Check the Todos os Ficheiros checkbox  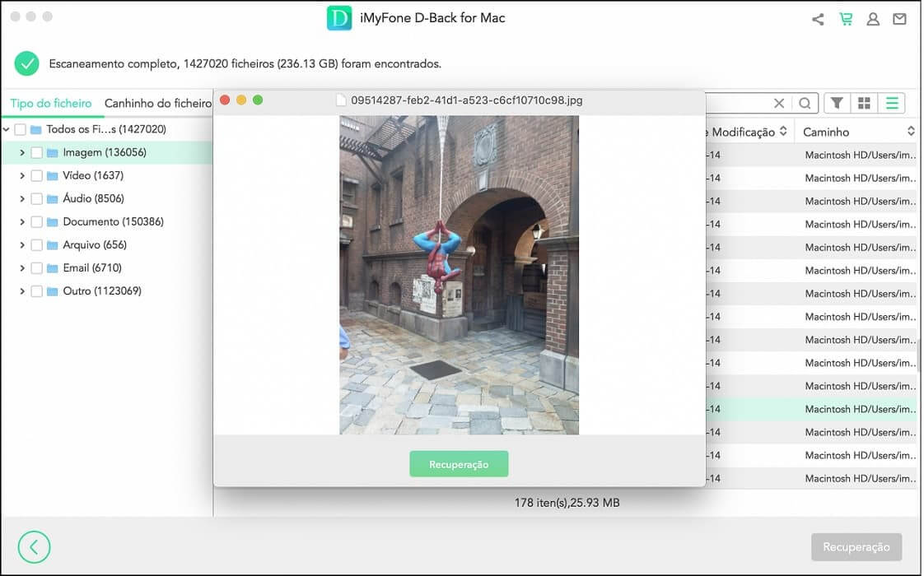coord(20,129)
